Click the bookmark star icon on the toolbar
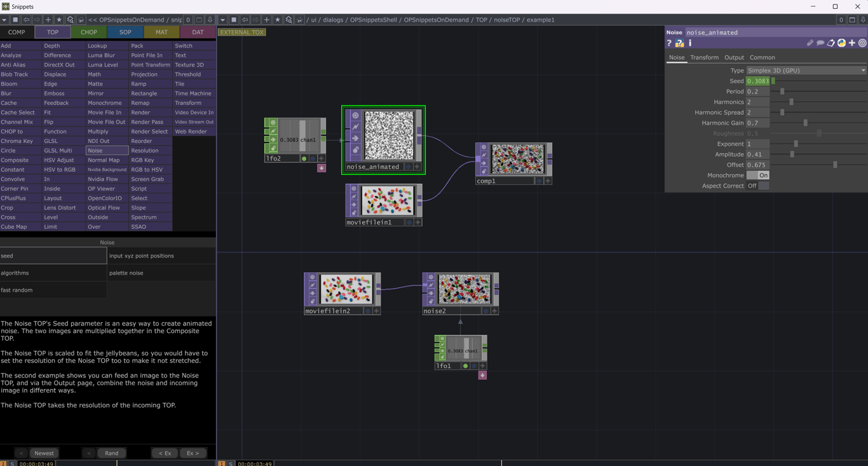868x466 pixels. tap(278, 19)
